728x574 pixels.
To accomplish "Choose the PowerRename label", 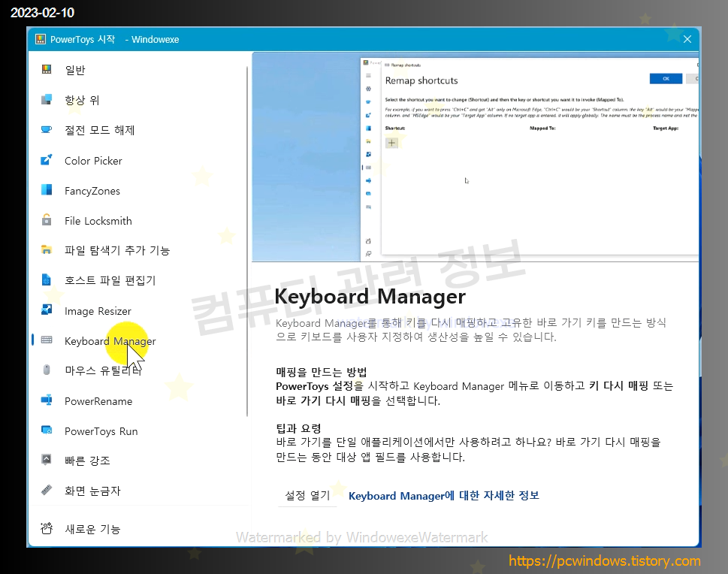I will [98, 401].
